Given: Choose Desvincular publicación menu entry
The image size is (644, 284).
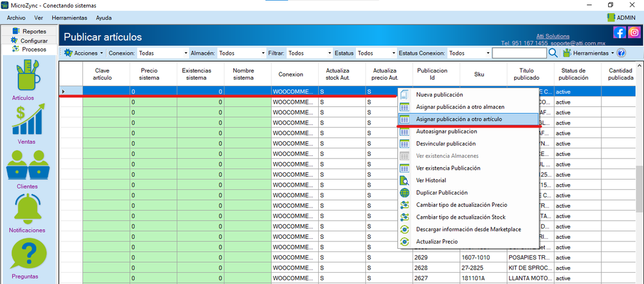Looking at the screenshot, I should (x=468, y=144).
